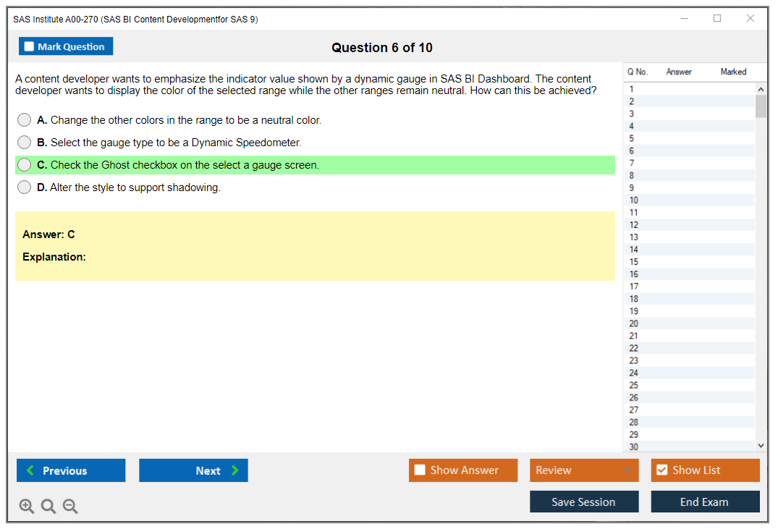Uncheck the Show List checkbox

(x=661, y=470)
